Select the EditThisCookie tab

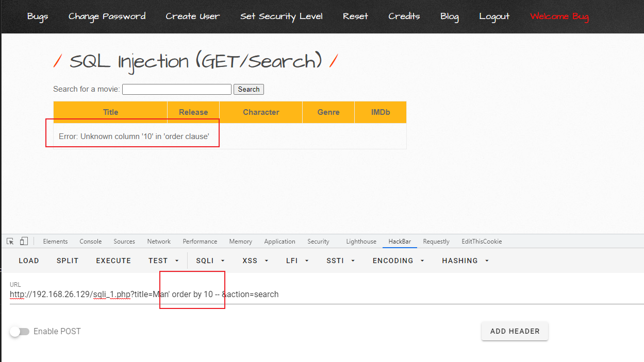(x=482, y=242)
